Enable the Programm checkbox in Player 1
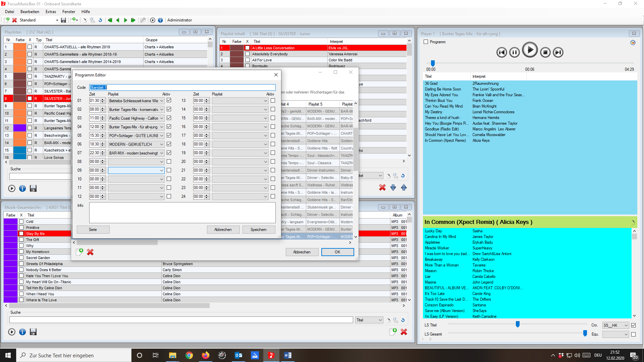The height and width of the screenshot is (362, 644). [x=426, y=42]
